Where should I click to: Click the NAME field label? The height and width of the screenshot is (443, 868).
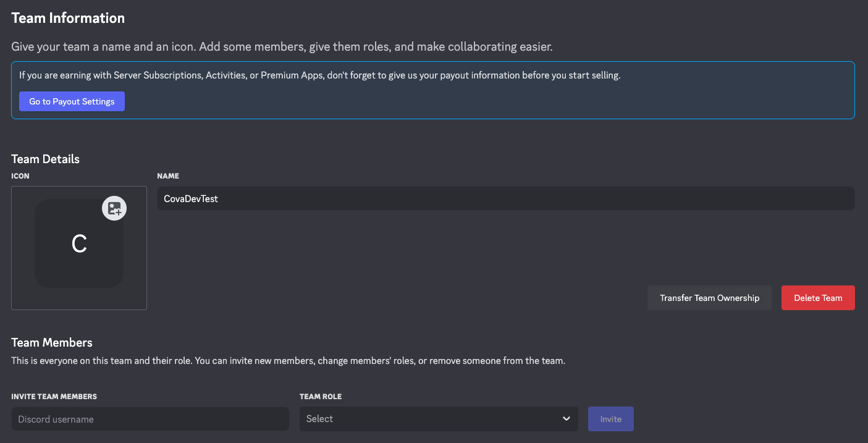click(x=168, y=176)
